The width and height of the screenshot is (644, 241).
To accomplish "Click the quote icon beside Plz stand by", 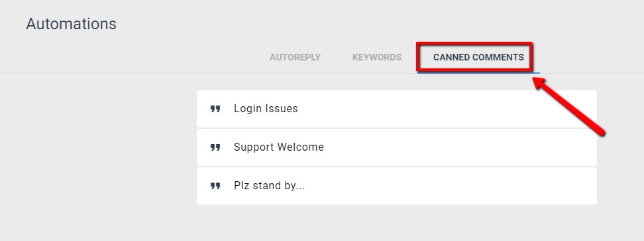I will 215,186.
